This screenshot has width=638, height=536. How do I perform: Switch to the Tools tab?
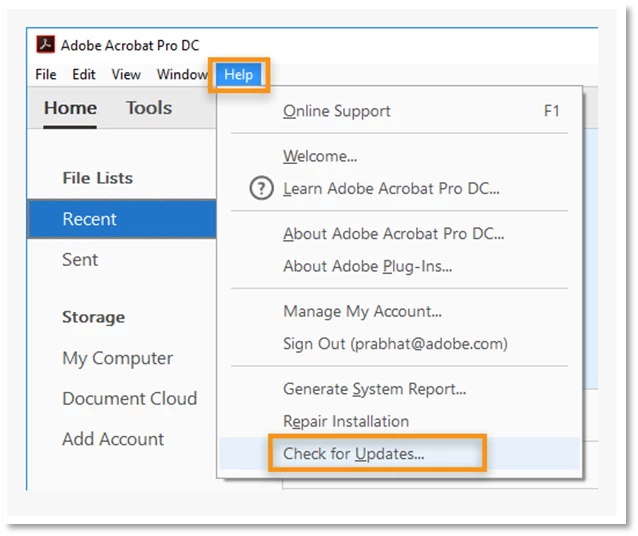tap(149, 108)
